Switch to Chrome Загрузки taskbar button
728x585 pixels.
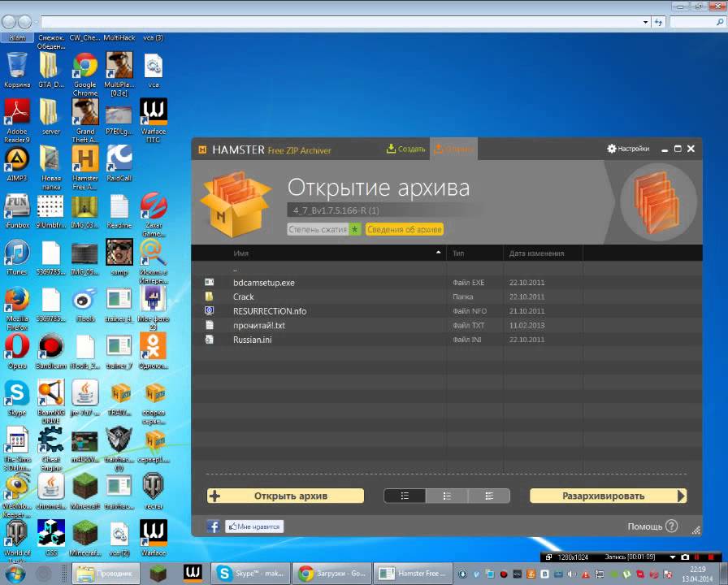332,574
